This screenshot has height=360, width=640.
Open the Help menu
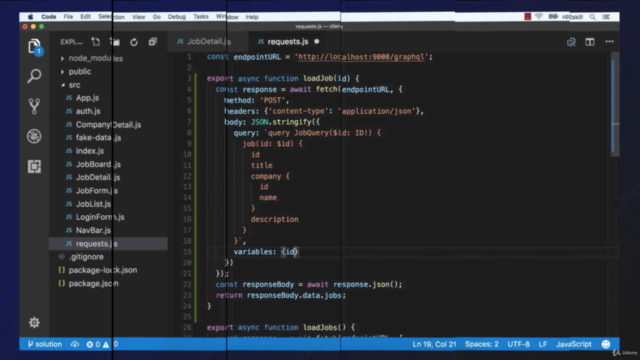[x=252, y=17]
